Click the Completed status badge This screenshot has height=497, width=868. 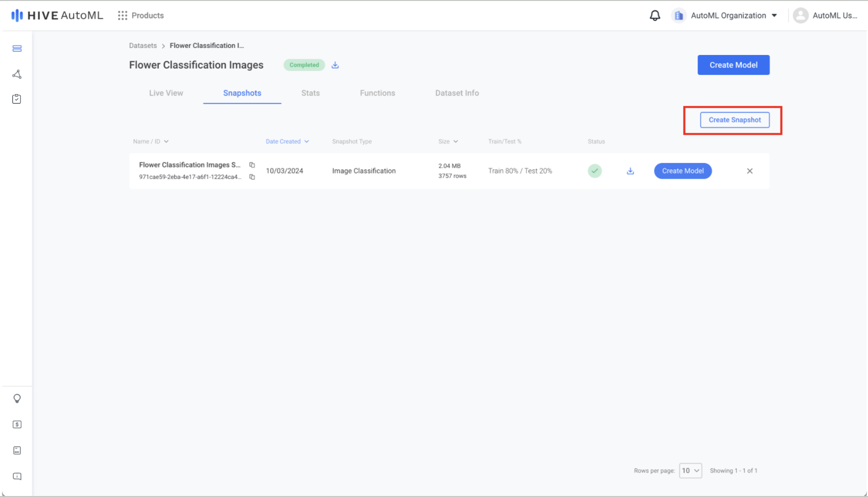[304, 65]
